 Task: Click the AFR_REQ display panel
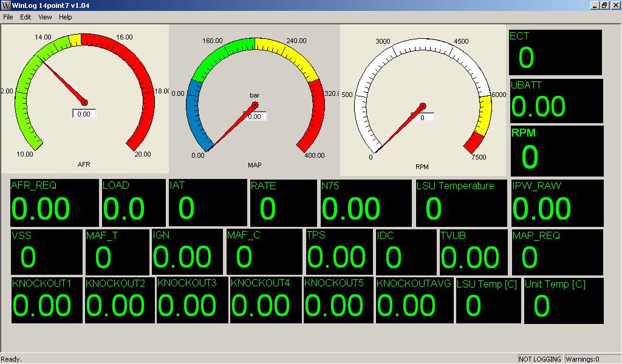coord(55,203)
